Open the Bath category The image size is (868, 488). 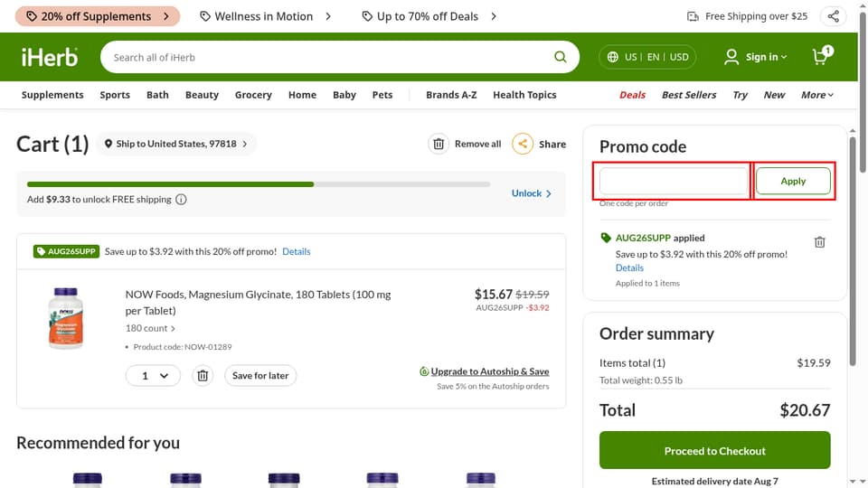(157, 95)
